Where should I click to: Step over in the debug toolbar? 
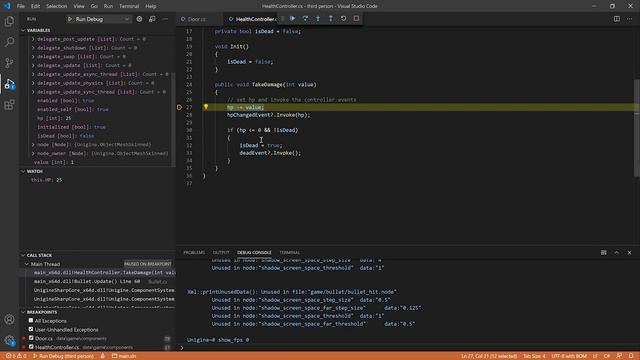[305, 18]
